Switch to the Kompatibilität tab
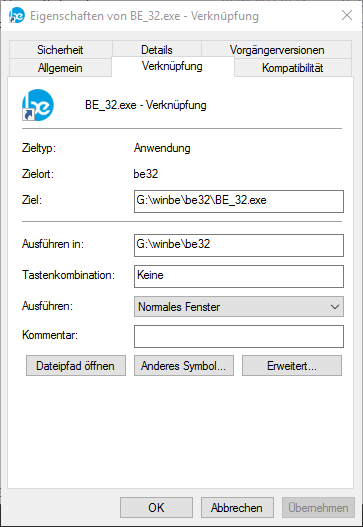363x527 pixels. (x=293, y=68)
